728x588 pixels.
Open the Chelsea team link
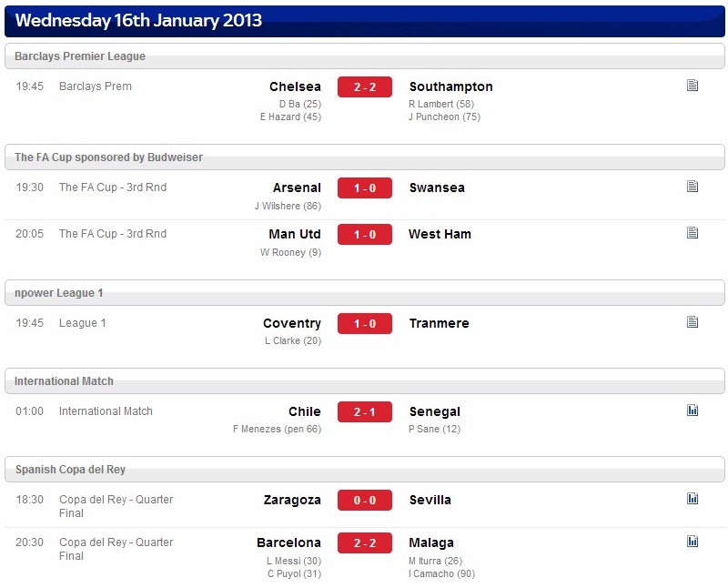pos(295,86)
